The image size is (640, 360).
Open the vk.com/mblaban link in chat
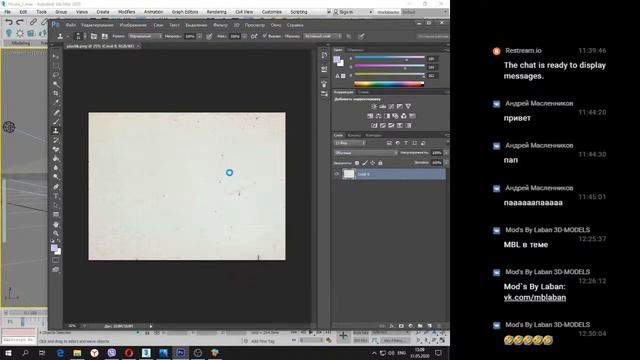pos(535,298)
